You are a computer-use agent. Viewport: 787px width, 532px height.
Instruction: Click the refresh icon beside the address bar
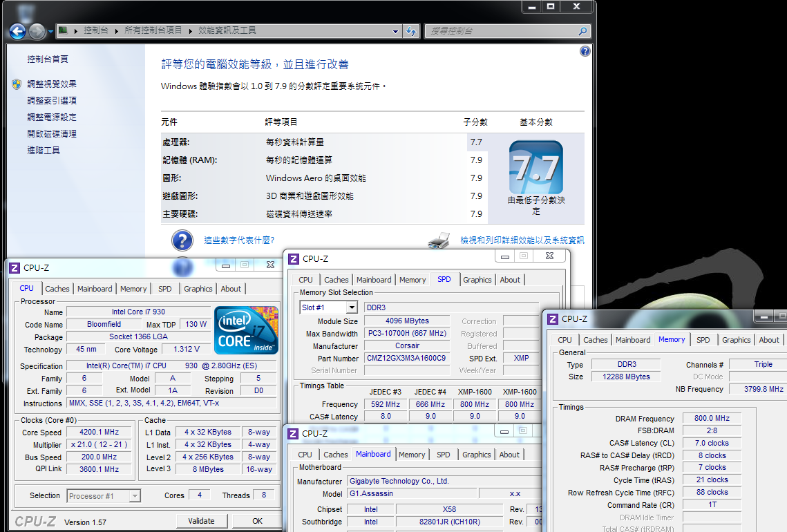click(411, 31)
